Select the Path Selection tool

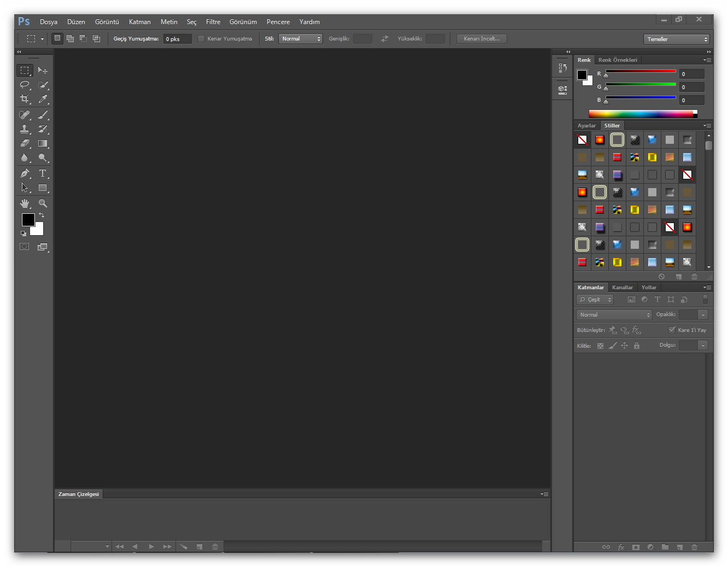(25, 188)
